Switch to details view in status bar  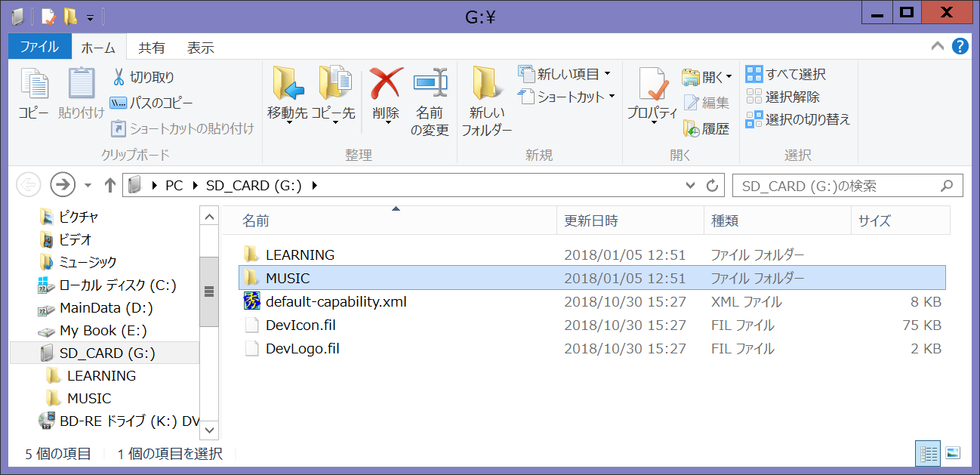click(x=927, y=453)
